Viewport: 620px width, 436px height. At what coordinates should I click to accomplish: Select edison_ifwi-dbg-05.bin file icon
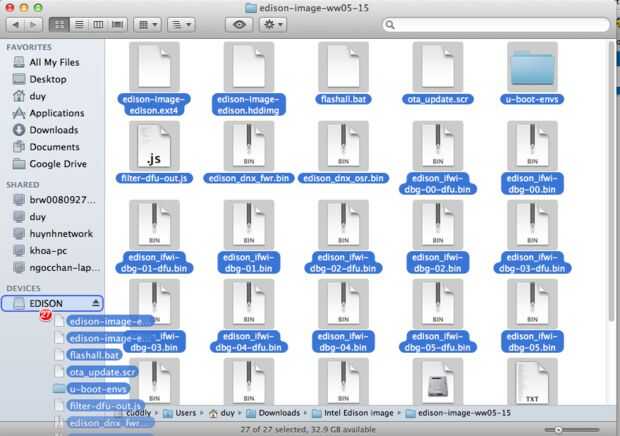[532, 304]
